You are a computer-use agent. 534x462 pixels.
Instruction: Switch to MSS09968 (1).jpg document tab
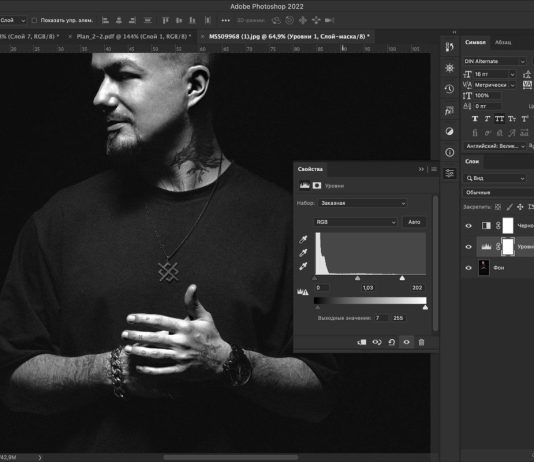[289, 36]
